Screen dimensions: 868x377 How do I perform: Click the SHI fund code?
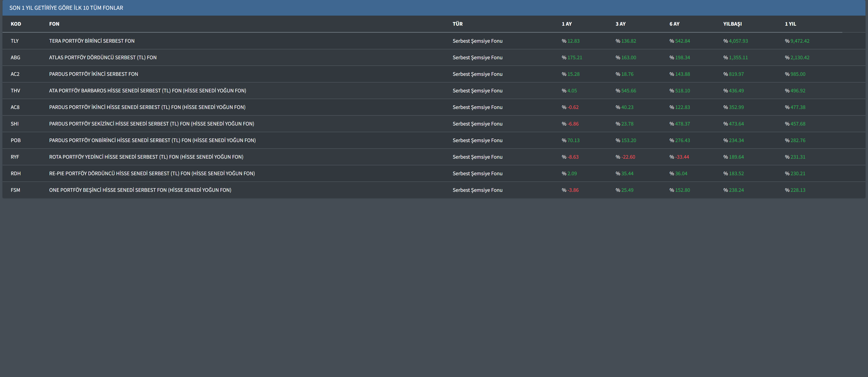tap(15, 124)
